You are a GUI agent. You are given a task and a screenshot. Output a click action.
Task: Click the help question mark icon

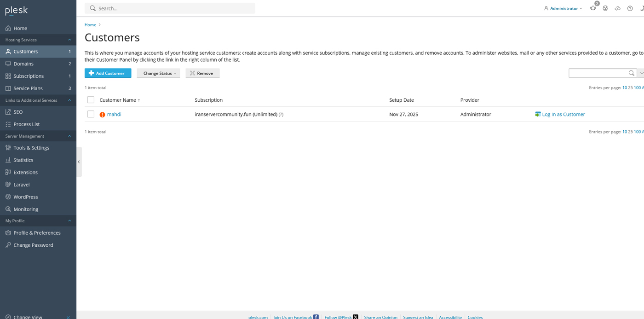(630, 8)
